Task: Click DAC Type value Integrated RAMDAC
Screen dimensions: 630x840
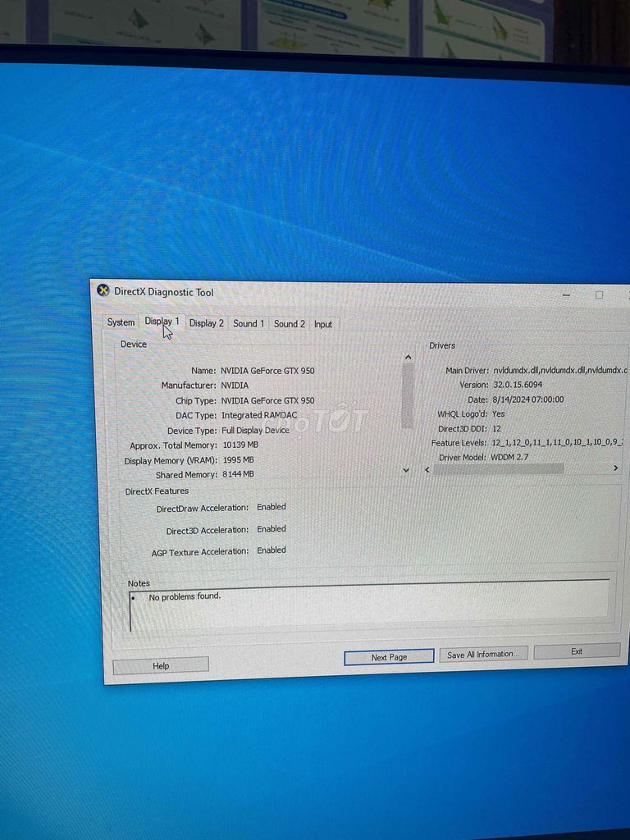Action: coord(259,415)
